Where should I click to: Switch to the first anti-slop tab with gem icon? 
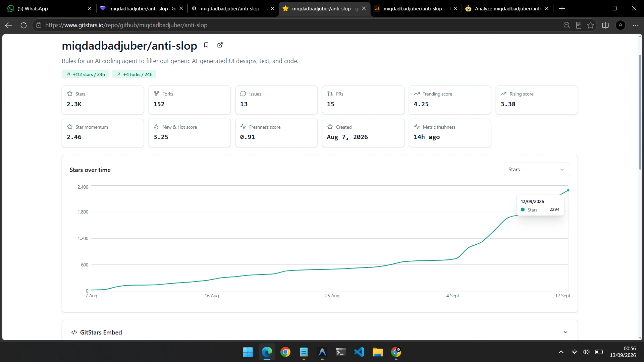pyautogui.click(x=142, y=9)
